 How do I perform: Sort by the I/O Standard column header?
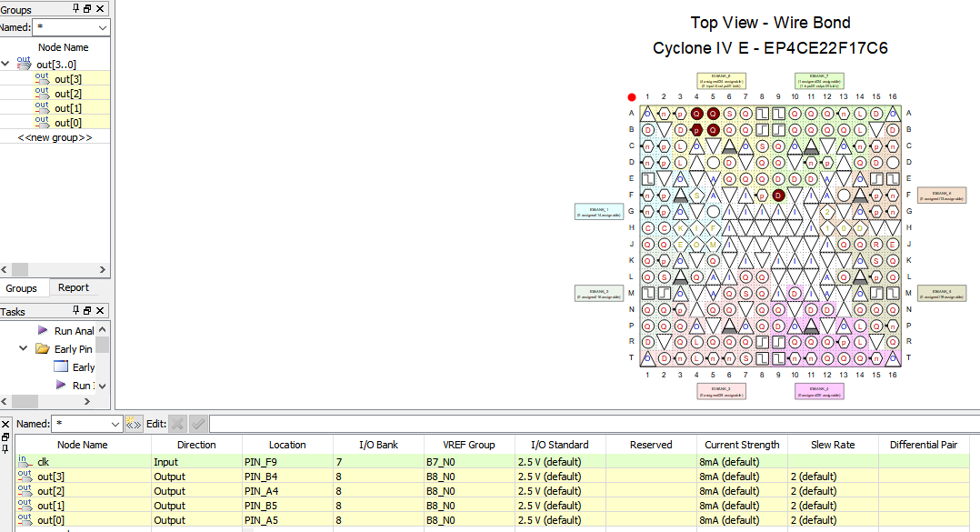pyautogui.click(x=560, y=445)
